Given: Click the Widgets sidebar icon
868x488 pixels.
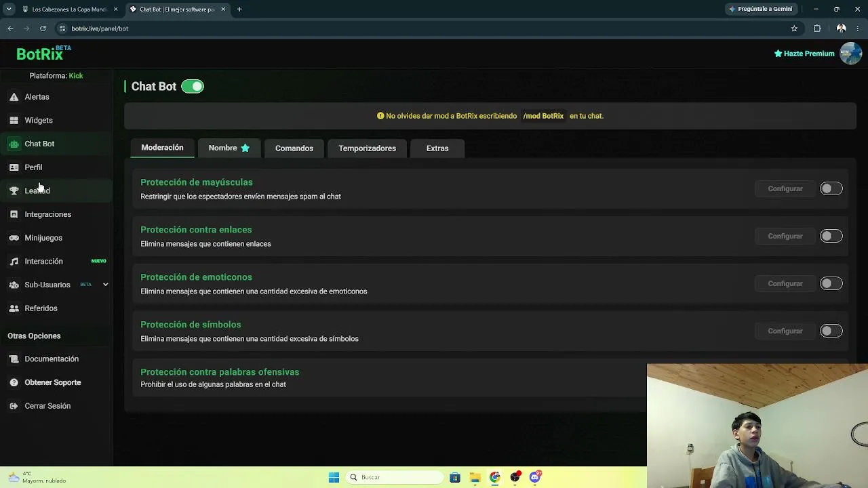Looking at the screenshot, I should (x=14, y=121).
